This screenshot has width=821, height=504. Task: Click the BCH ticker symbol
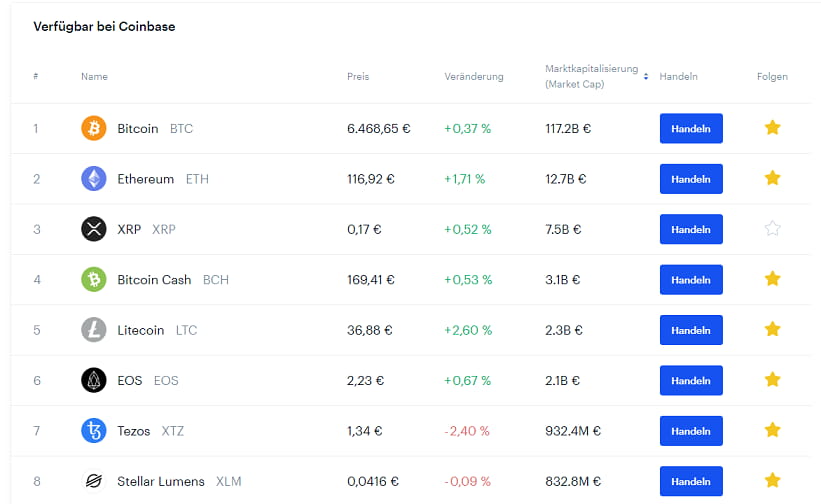[x=216, y=279]
